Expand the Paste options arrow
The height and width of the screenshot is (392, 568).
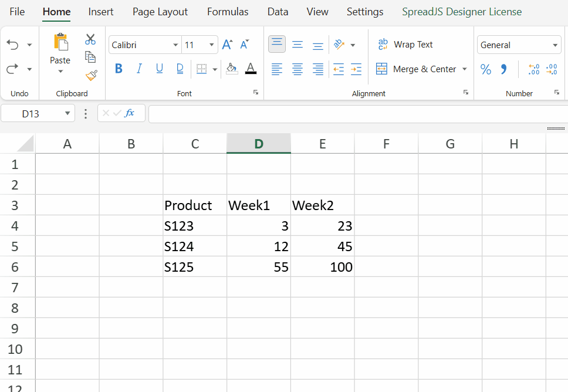[60, 72]
